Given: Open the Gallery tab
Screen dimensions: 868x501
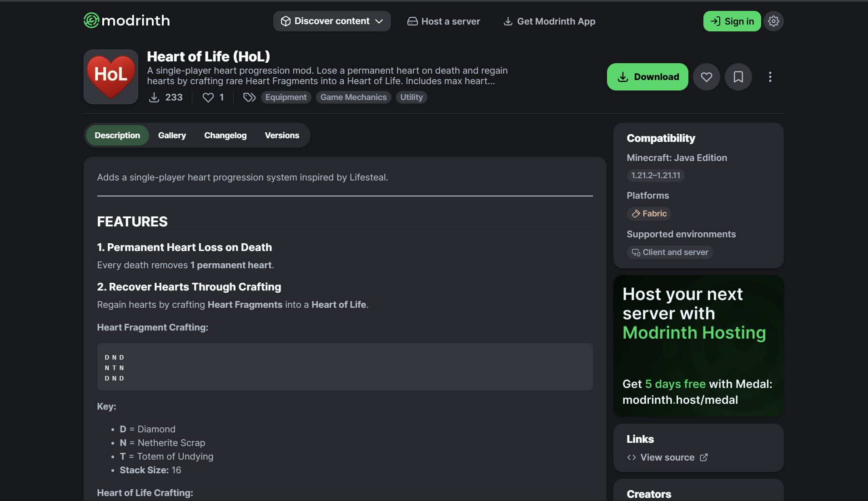Looking at the screenshot, I should tap(172, 135).
